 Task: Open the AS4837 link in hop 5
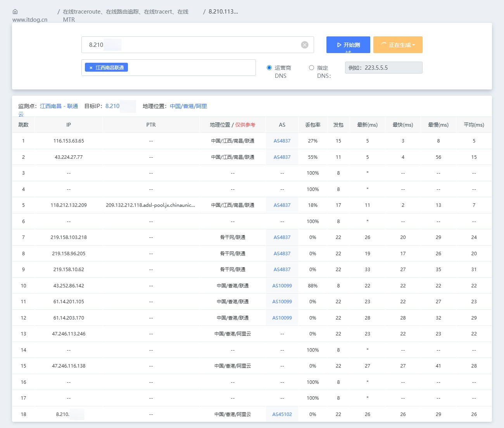click(282, 205)
